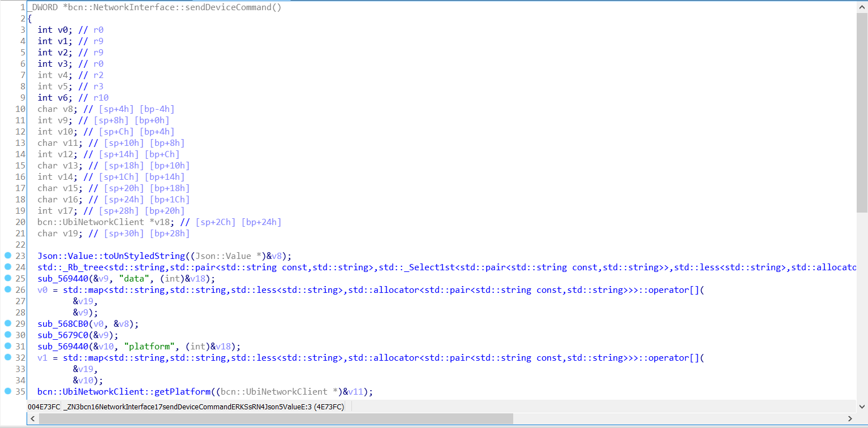Click the 'int v9' declaration line
Screen dimensions: 868x428
104,120
